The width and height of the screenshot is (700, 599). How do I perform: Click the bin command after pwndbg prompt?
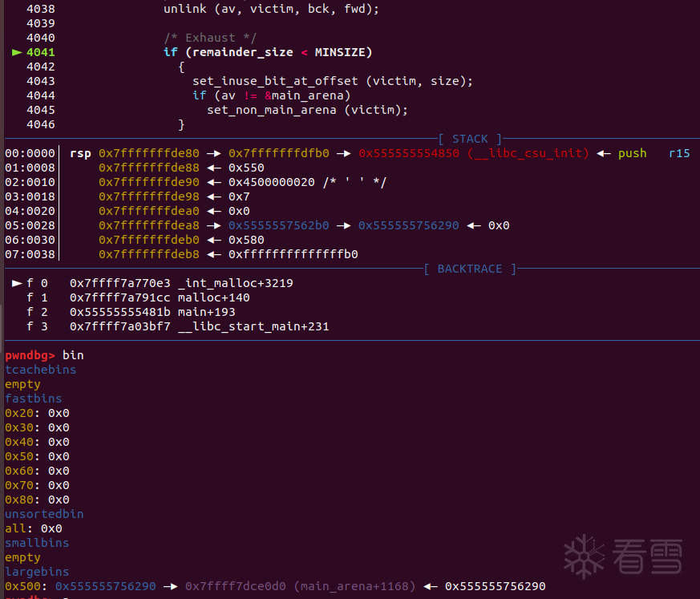73,355
